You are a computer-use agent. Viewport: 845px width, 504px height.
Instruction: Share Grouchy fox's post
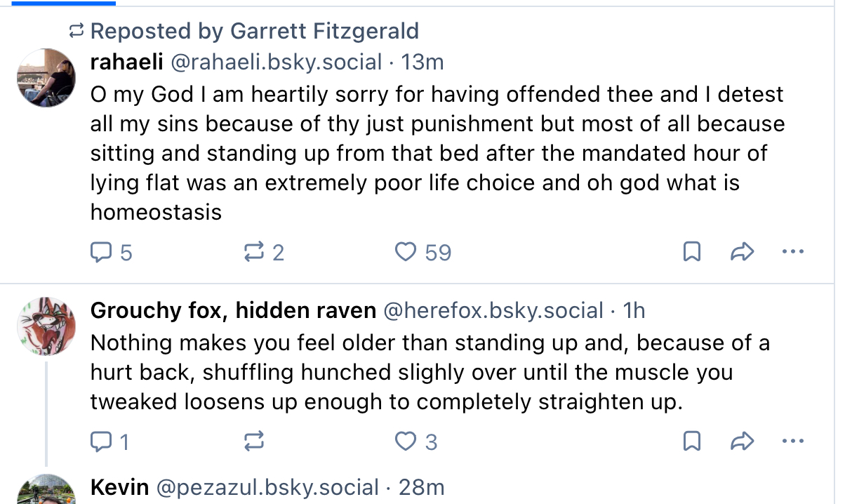[742, 442]
